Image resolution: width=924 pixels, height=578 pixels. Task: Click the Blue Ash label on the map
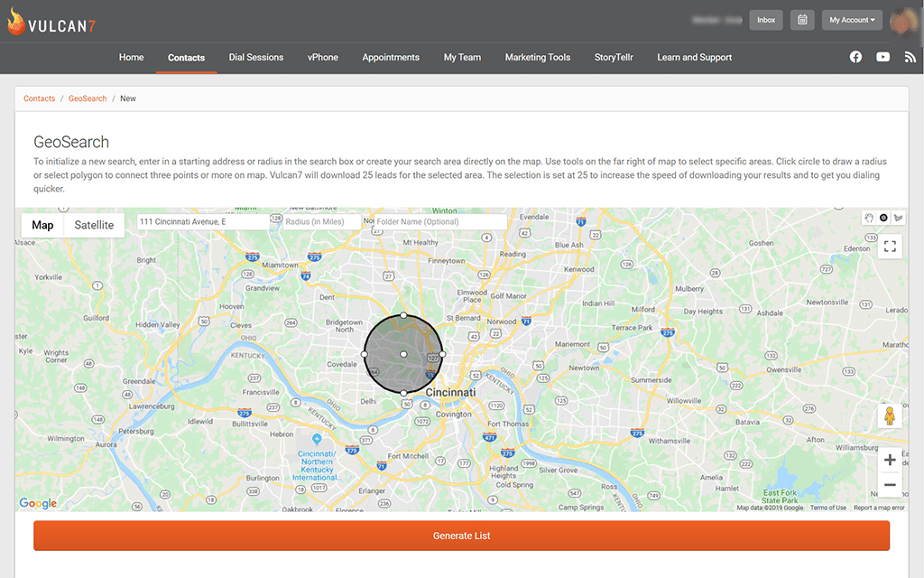[x=569, y=245]
